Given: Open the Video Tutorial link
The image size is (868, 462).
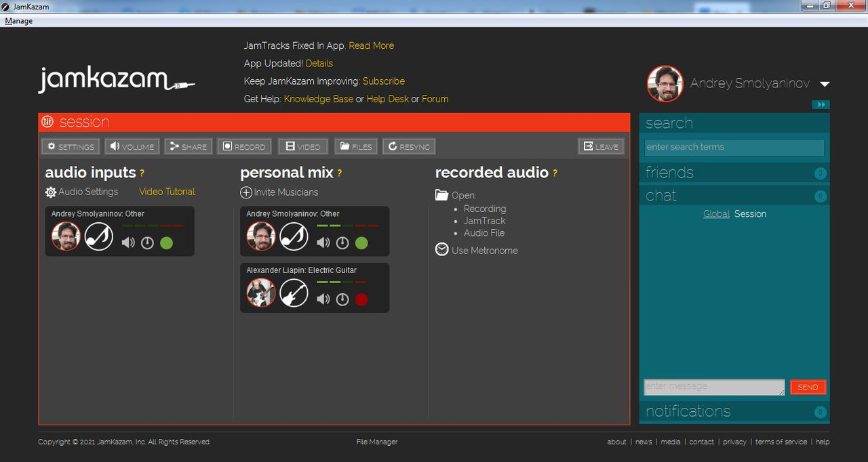Looking at the screenshot, I should point(167,192).
